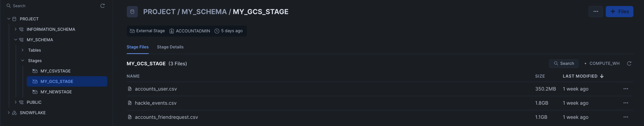This screenshot has height=126, width=644.
Task: Select the MY_CSVSTAGE stage in sidebar
Action: [56, 71]
